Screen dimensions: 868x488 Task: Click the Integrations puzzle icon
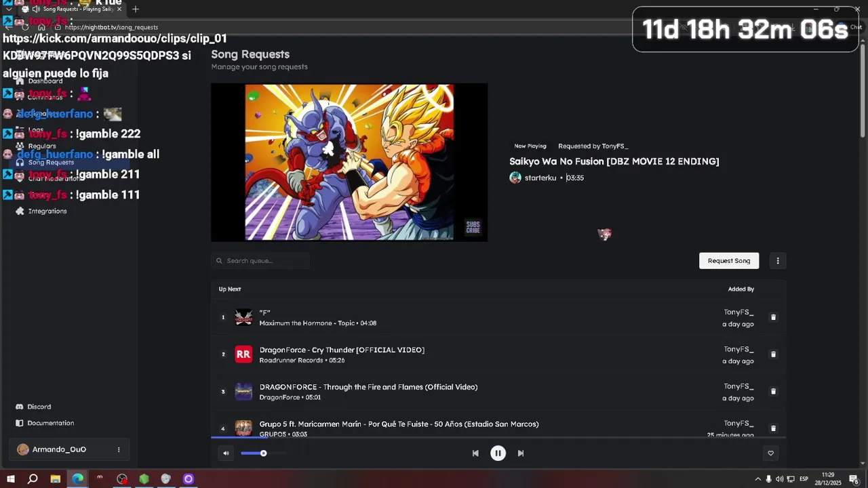point(20,211)
